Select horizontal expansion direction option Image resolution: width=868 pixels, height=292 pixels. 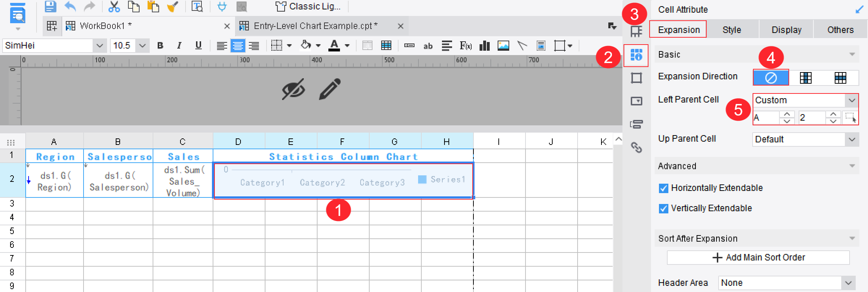[840, 78]
